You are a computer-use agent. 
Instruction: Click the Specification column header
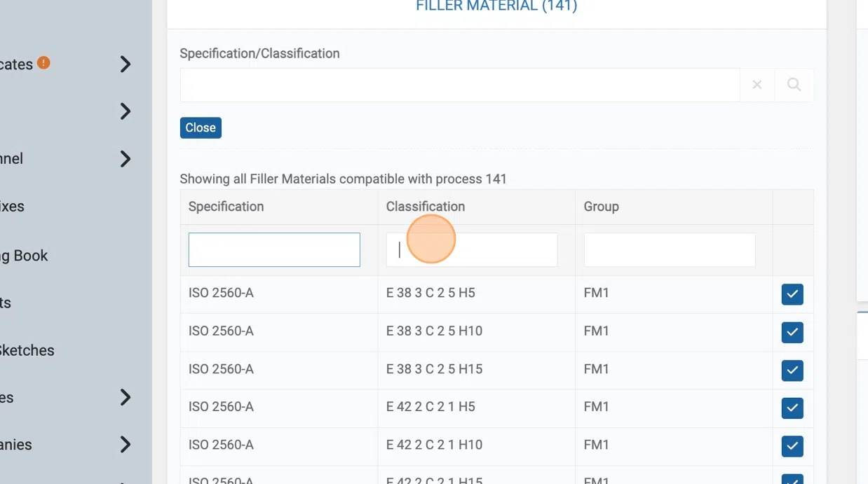pyautogui.click(x=226, y=207)
